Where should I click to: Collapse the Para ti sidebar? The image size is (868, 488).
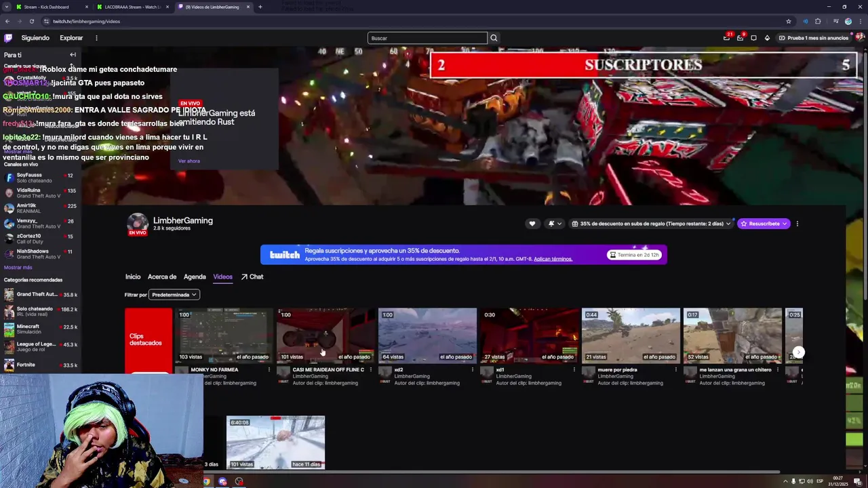point(73,55)
